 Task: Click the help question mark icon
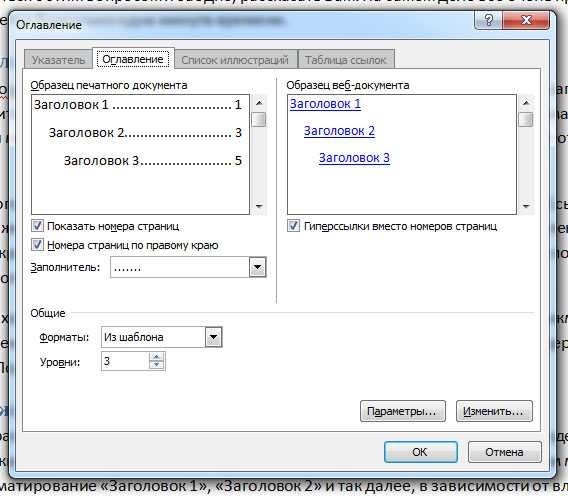click(488, 20)
